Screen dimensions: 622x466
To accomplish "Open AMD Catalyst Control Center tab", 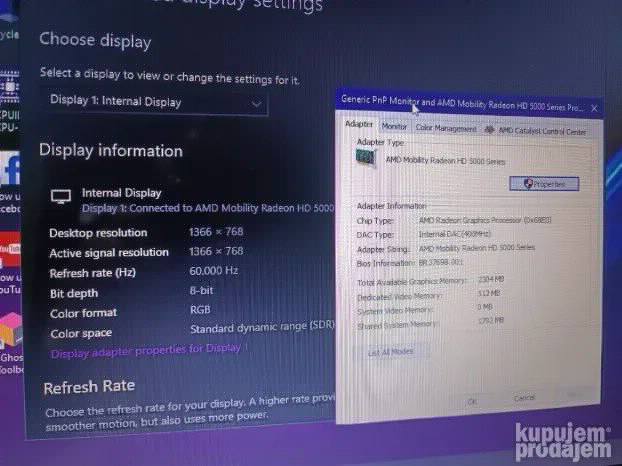I will tap(536, 131).
